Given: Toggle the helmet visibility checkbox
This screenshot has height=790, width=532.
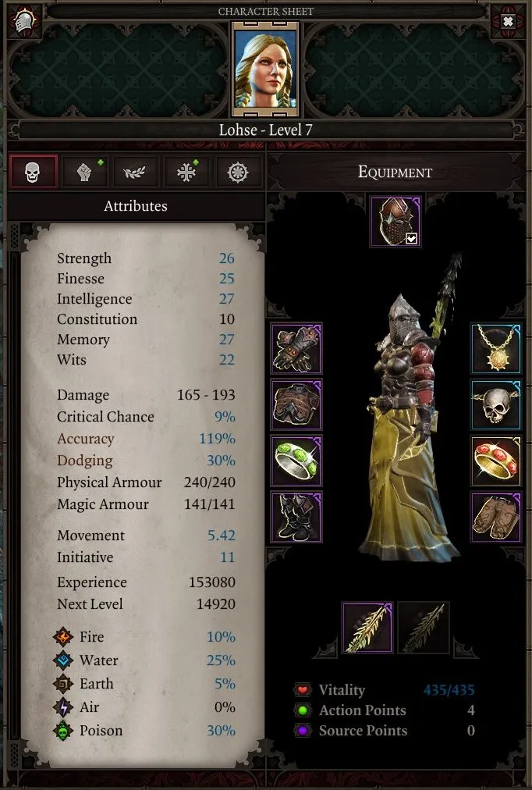Looking at the screenshot, I should pos(411,238).
